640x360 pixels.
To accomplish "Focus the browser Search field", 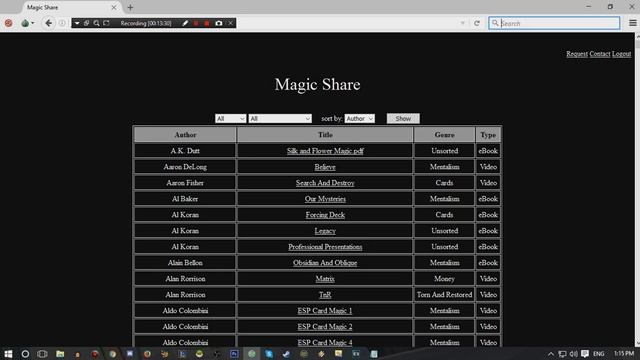I will [554, 23].
